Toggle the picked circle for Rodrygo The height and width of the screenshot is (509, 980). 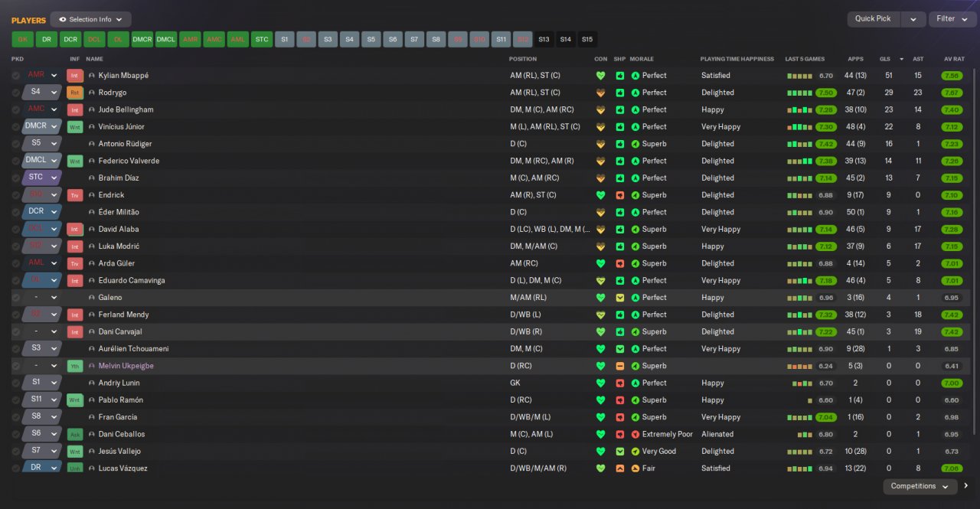pos(16,93)
